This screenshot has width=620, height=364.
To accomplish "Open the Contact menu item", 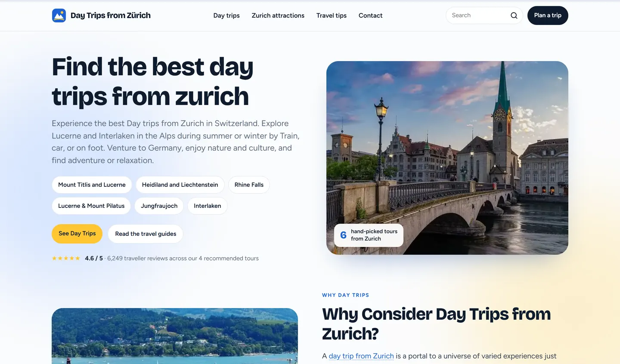I will (370, 15).
